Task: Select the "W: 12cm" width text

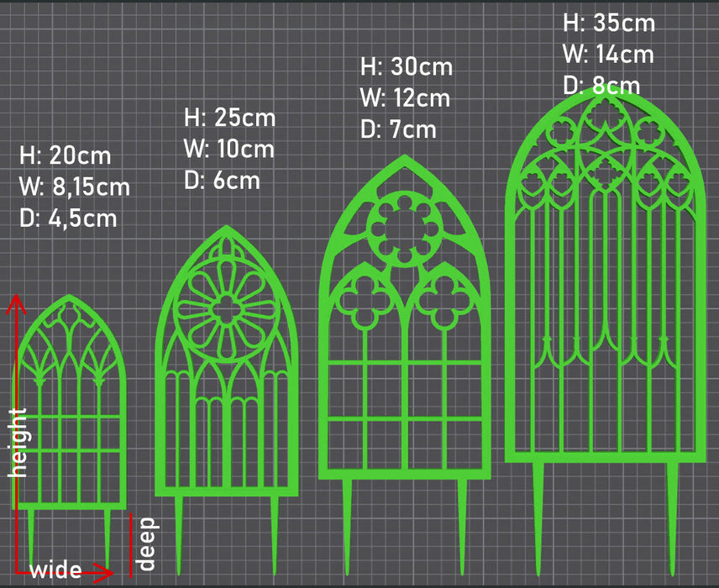Action: [406, 97]
